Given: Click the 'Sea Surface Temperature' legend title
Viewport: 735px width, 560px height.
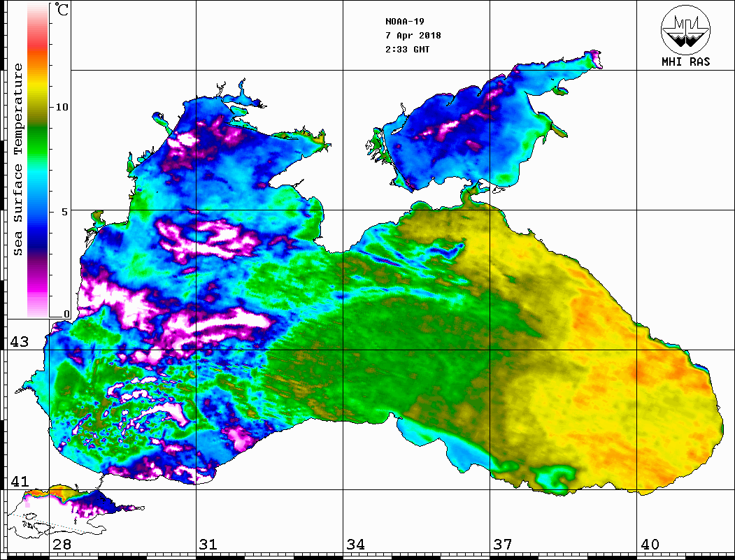Looking at the screenshot, I should pos(17,159).
